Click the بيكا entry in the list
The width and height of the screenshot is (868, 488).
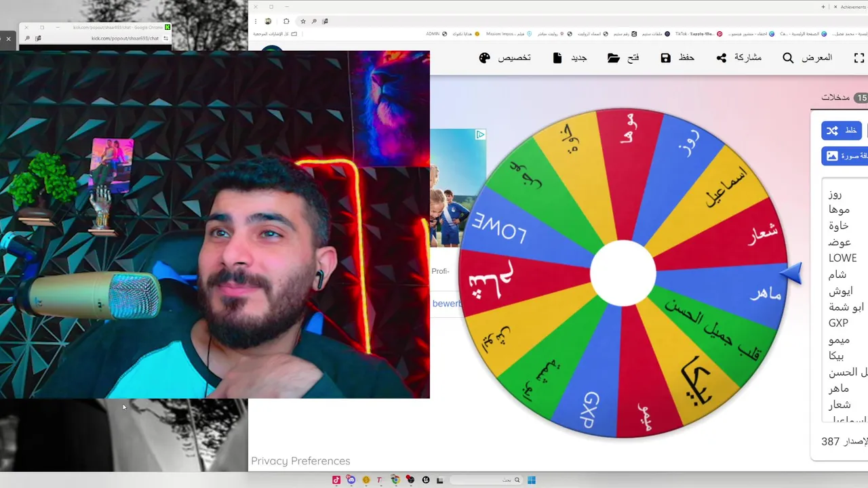click(x=836, y=356)
